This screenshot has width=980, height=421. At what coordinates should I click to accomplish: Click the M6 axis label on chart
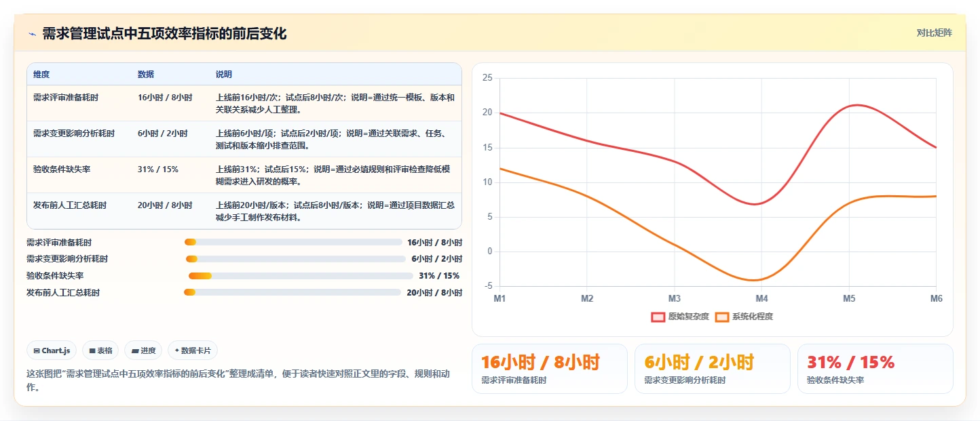pos(937,298)
